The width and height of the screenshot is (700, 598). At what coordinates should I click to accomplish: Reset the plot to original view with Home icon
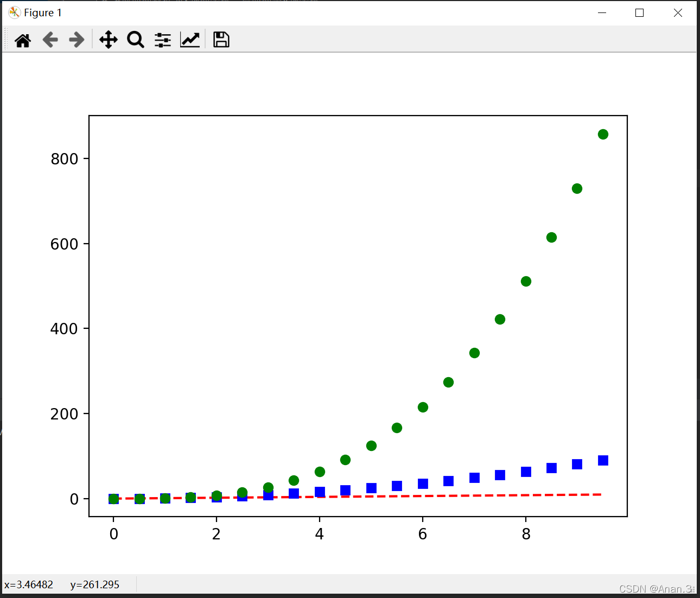23,40
